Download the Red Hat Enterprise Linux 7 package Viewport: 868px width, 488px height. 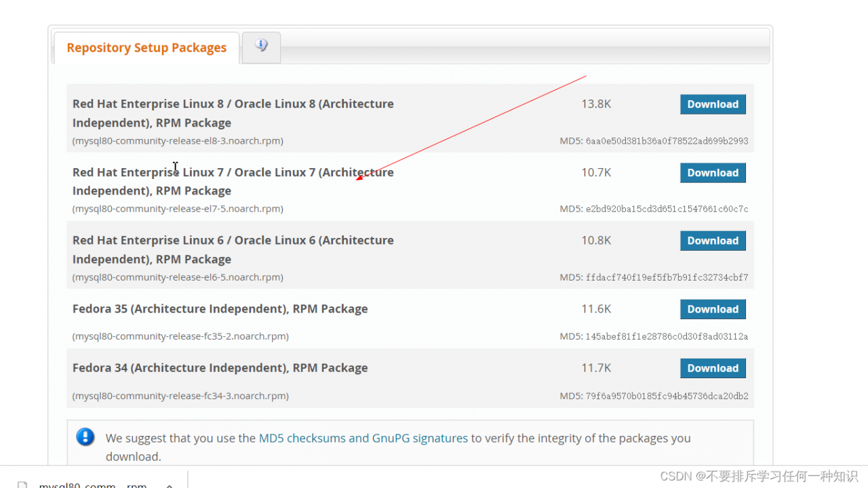[713, 173]
